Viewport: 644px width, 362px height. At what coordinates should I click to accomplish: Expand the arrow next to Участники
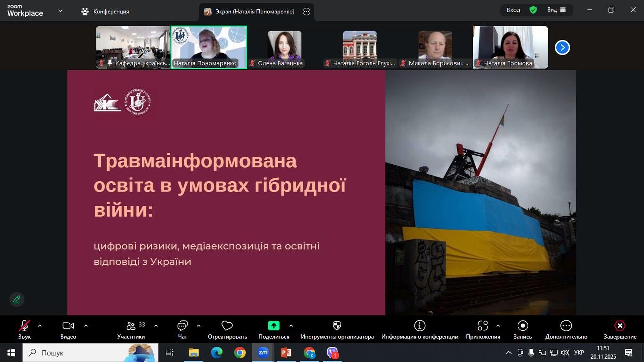[156, 326]
